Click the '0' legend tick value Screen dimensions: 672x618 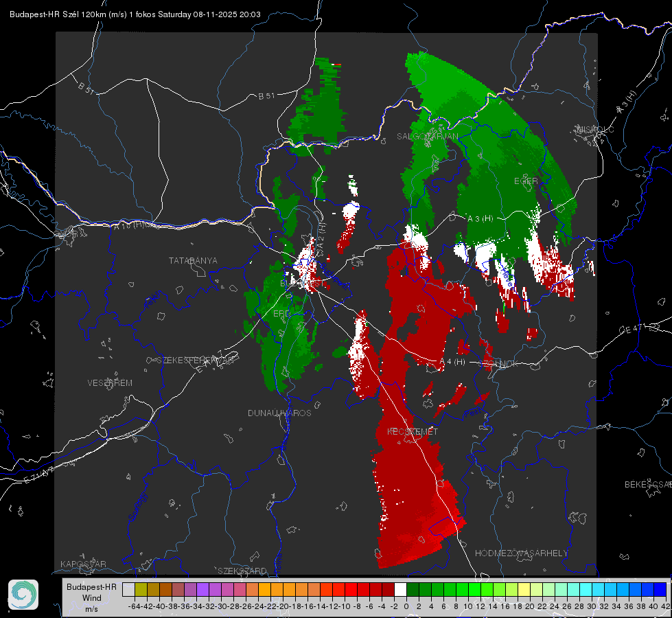(x=406, y=606)
